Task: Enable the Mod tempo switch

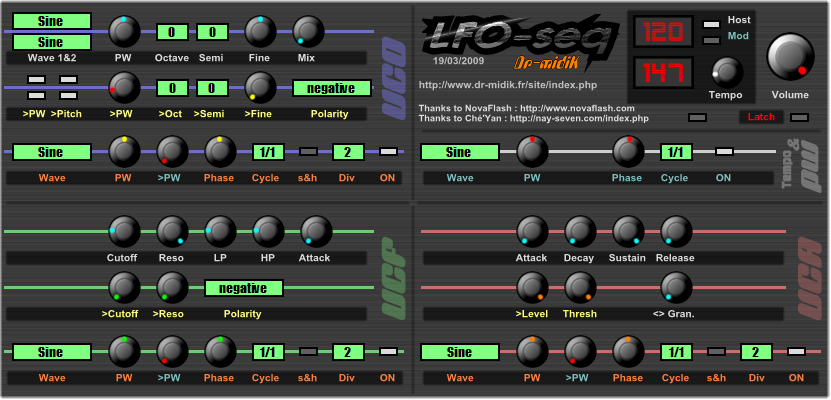Action: [x=711, y=40]
